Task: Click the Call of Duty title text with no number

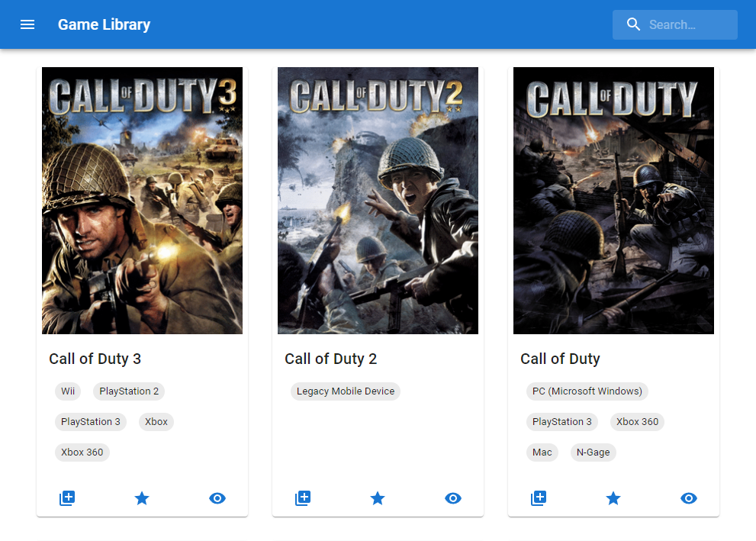Action: pos(560,359)
